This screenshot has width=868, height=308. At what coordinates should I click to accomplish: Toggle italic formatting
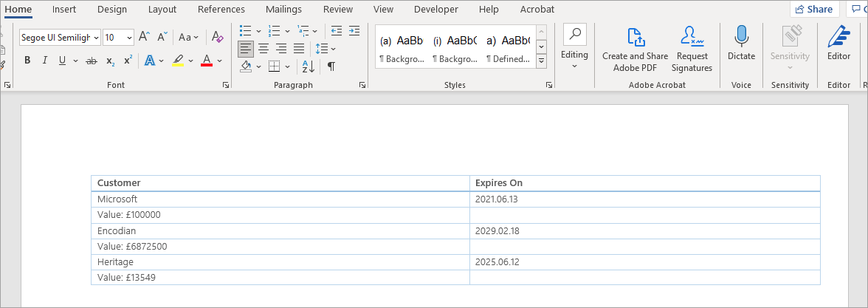click(45, 61)
